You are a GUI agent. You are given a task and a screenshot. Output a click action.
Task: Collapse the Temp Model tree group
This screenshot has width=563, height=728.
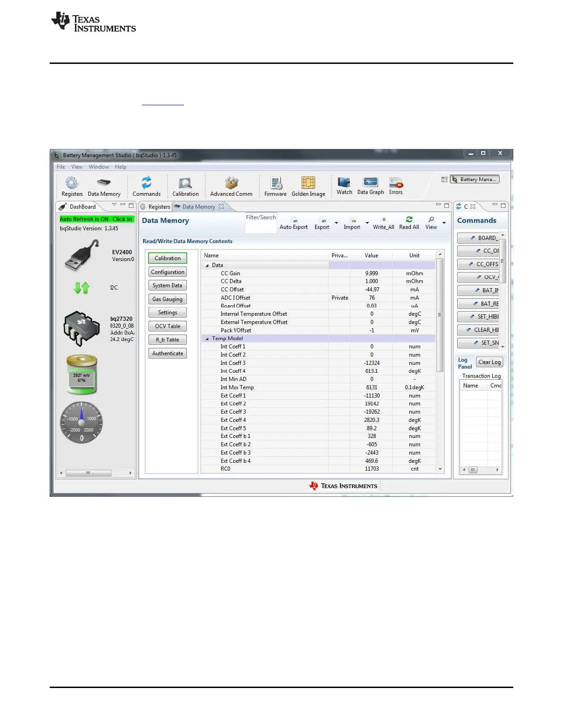click(207, 339)
